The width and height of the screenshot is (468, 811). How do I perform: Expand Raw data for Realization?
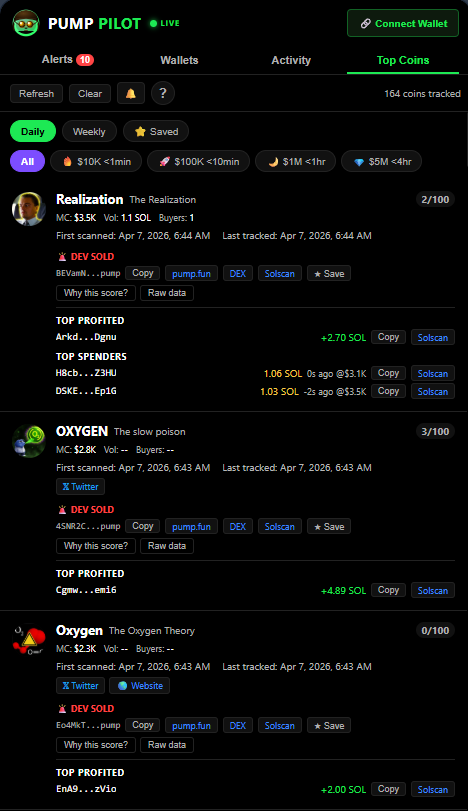167,293
